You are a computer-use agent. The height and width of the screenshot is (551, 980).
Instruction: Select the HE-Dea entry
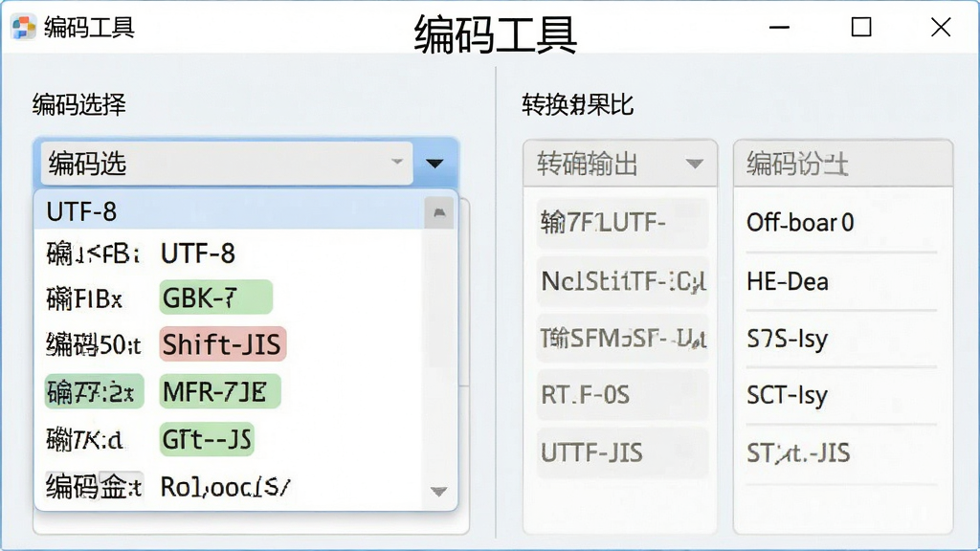pos(788,282)
